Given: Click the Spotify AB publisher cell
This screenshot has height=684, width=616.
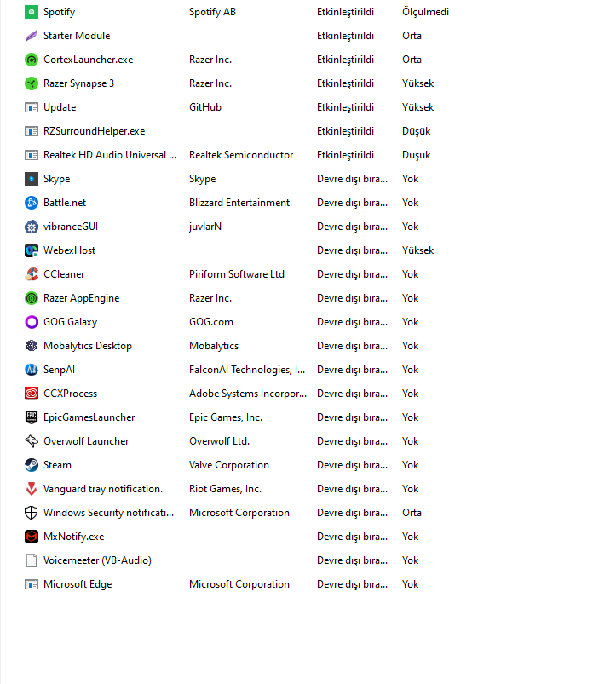Looking at the screenshot, I should pos(212,12).
